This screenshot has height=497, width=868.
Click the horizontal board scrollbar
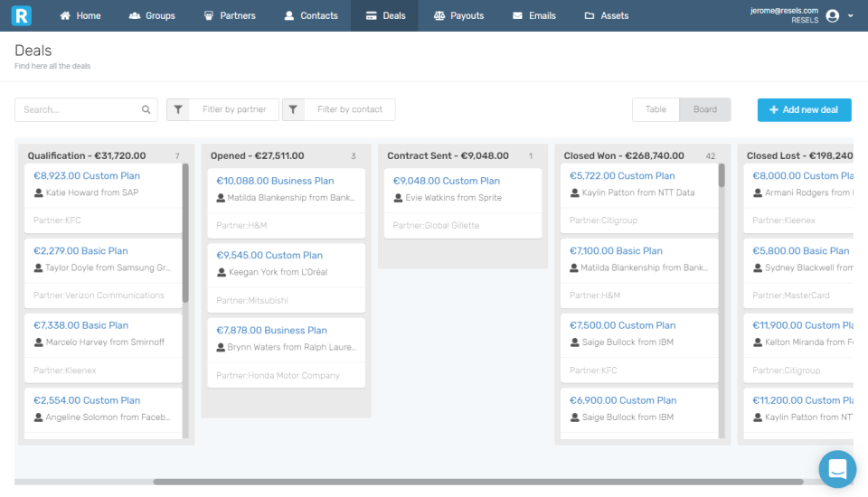coord(478,482)
